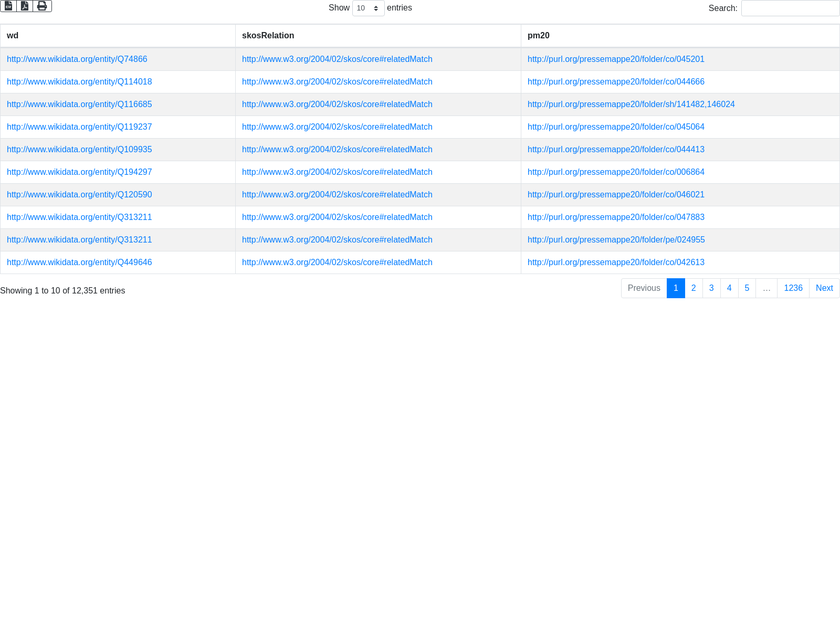Open relatedMatch link in Q114018 row
840x630 pixels.
point(337,82)
